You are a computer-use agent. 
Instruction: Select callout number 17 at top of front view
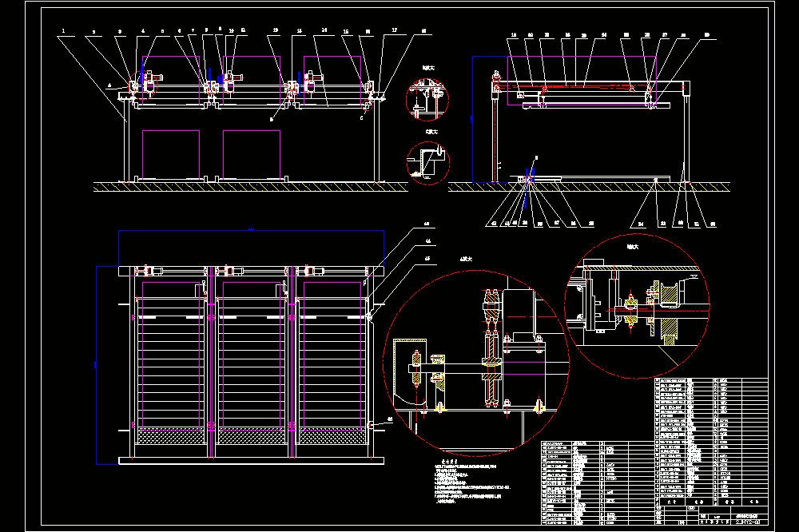click(x=395, y=30)
